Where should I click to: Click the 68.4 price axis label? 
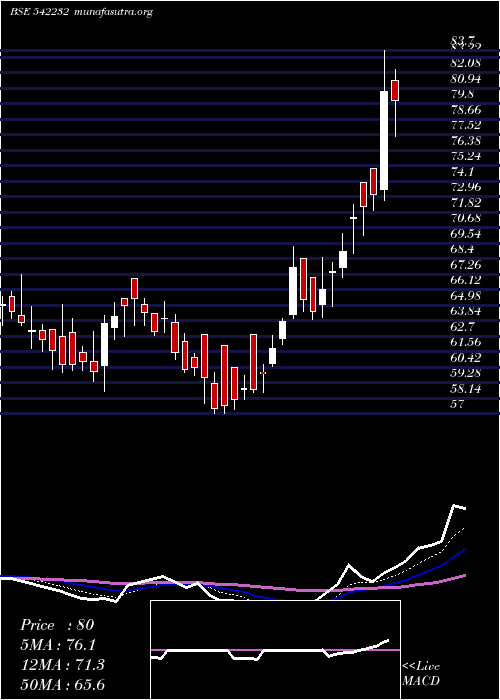[462, 249]
